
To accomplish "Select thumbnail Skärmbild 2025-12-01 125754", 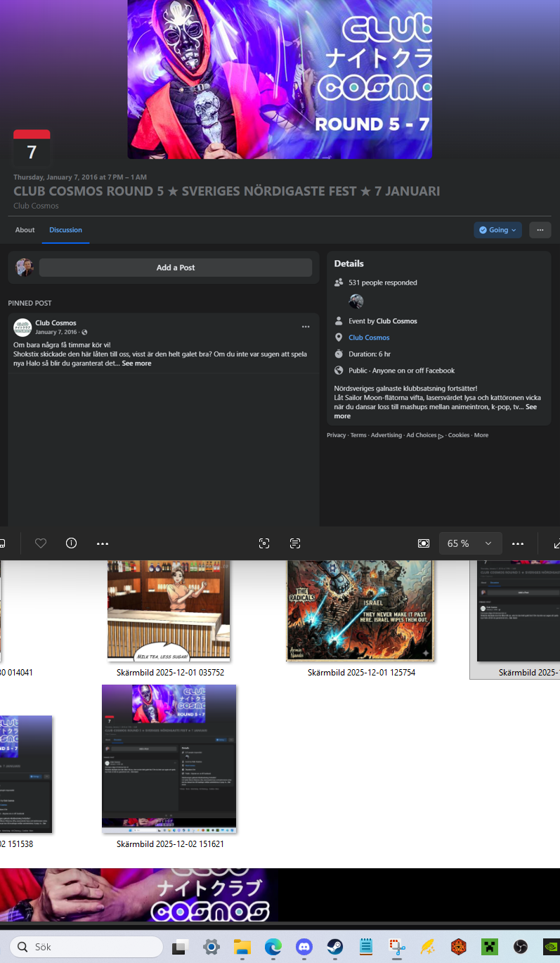I will click(361, 610).
